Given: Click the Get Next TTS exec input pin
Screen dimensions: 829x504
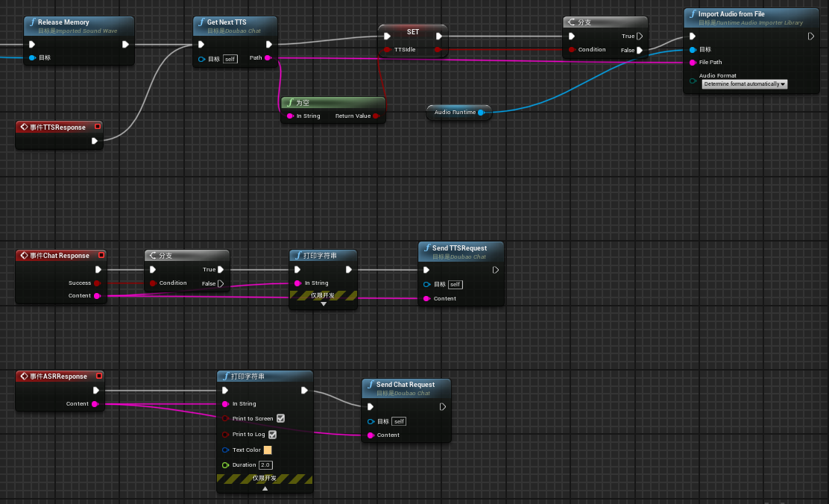Looking at the screenshot, I should click(201, 45).
